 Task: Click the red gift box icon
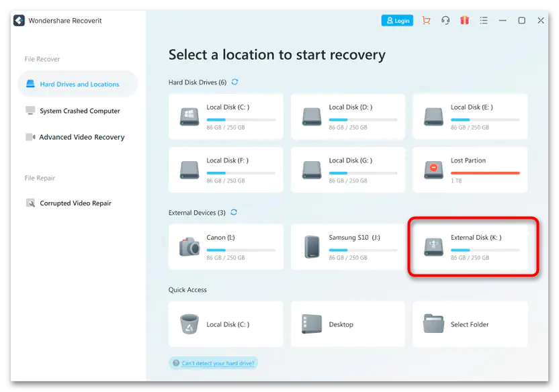pos(464,21)
